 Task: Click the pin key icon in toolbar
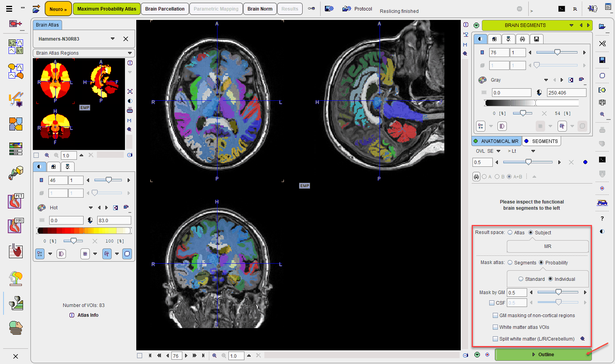click(x=311, y=9)
